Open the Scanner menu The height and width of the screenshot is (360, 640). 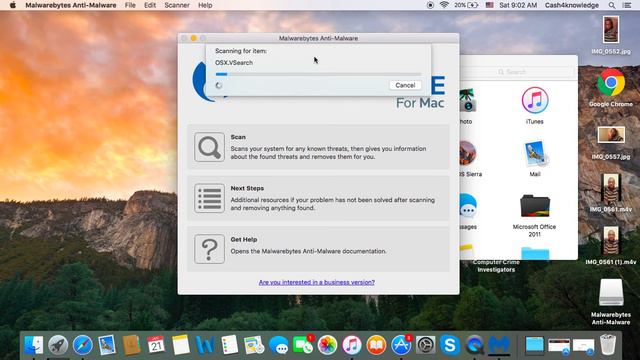tap(177, 5)
